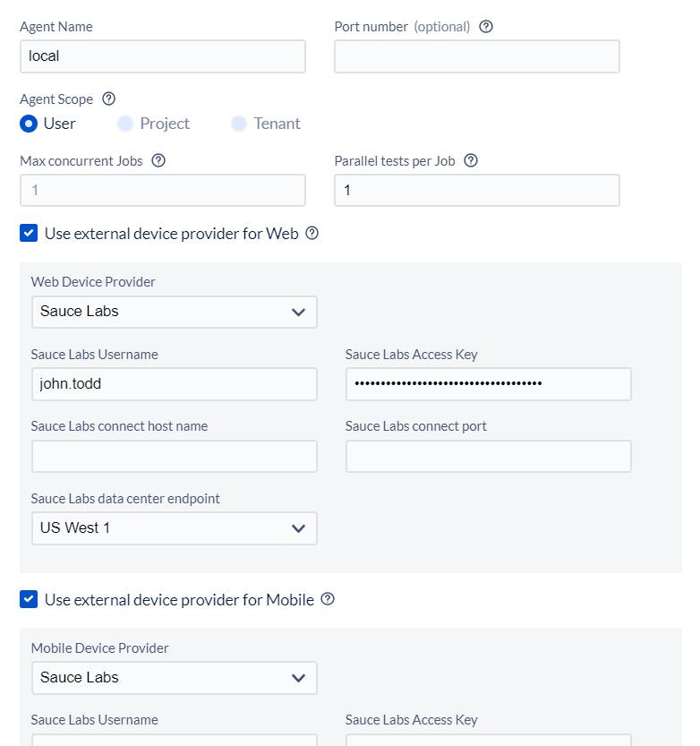This screenshot has height=746, width=700.
Task: Uncheck Use external device provider for Mobile
Action: point(29,599)
